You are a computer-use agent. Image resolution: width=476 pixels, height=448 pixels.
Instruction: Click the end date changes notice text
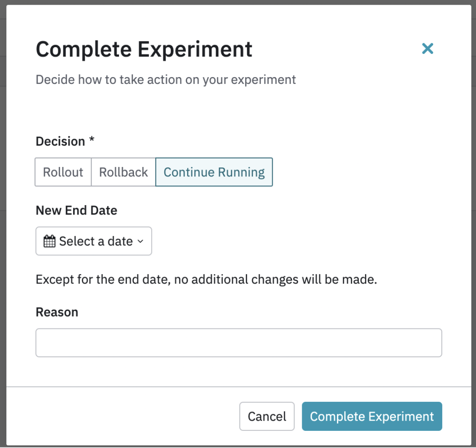tap(206, 280)
